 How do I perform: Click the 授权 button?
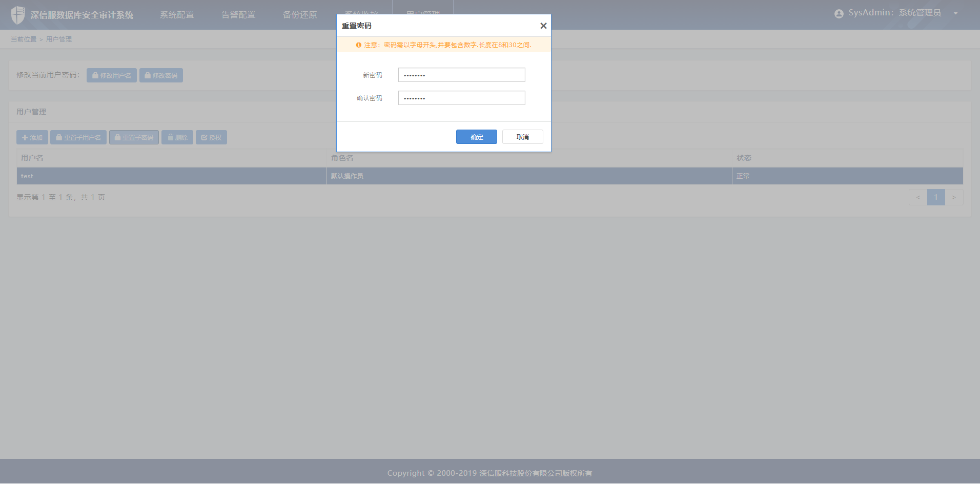(211, 137)
